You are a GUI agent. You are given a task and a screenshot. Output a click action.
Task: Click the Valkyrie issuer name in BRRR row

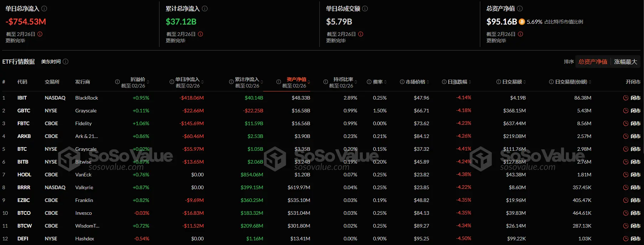[84, 187]
